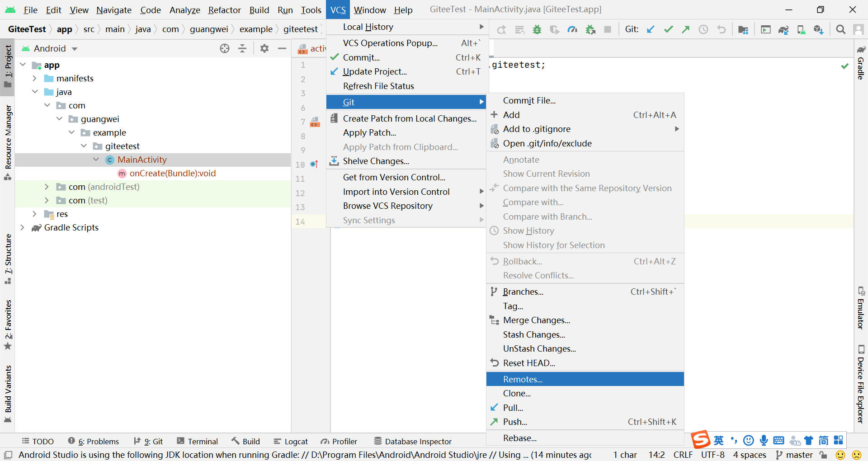The width and height of the screenshot is (868, 461).
Task: Click Git Rollback undo arrow icon
Action: [721, 29]
